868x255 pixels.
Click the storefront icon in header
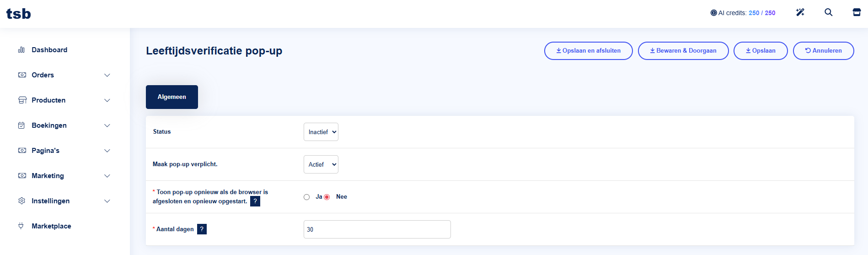857,12
